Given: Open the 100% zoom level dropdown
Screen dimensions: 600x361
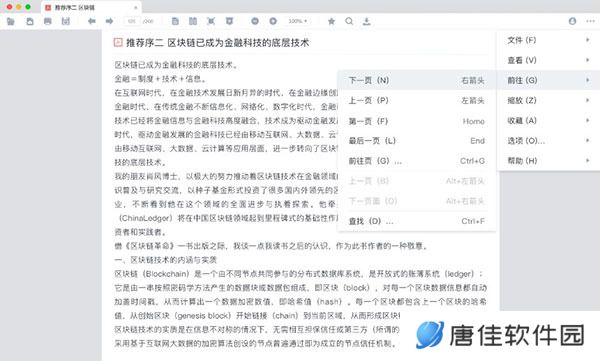Looking at the screenshot, I should pyautogui.click(x=298, y=21).
